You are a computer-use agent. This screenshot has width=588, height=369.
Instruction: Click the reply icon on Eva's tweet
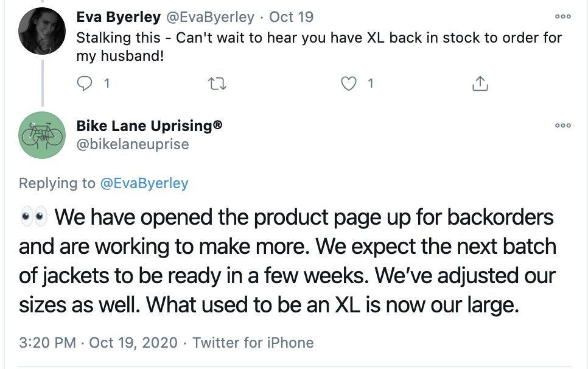(x=85, y=83)
